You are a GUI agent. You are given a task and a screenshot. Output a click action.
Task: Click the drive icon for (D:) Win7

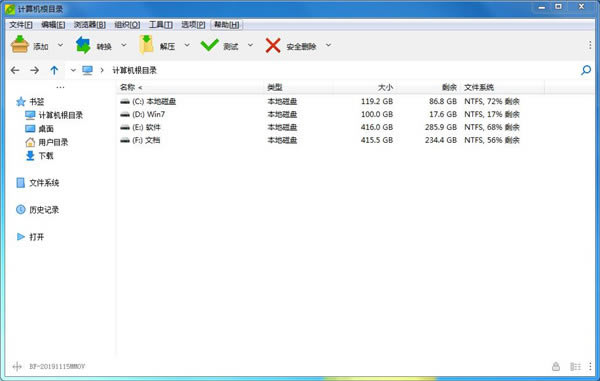[x=125, y=114]
